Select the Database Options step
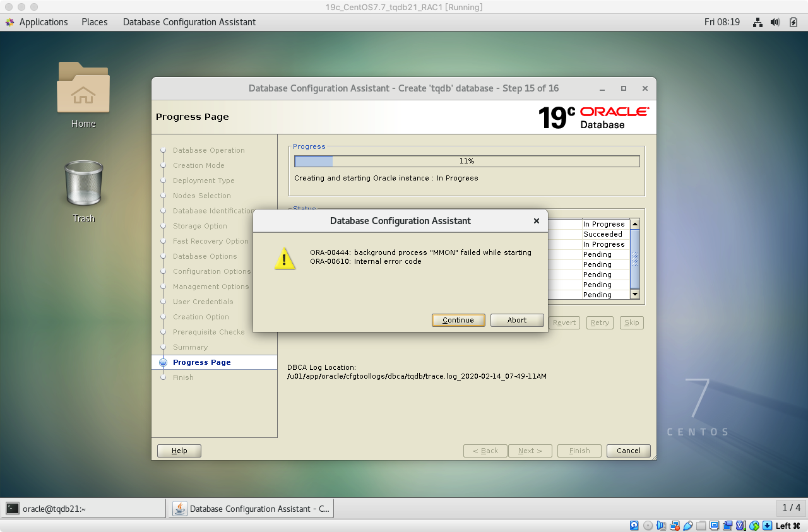Screen dimensions: 808x532 [x=205, y=256]
